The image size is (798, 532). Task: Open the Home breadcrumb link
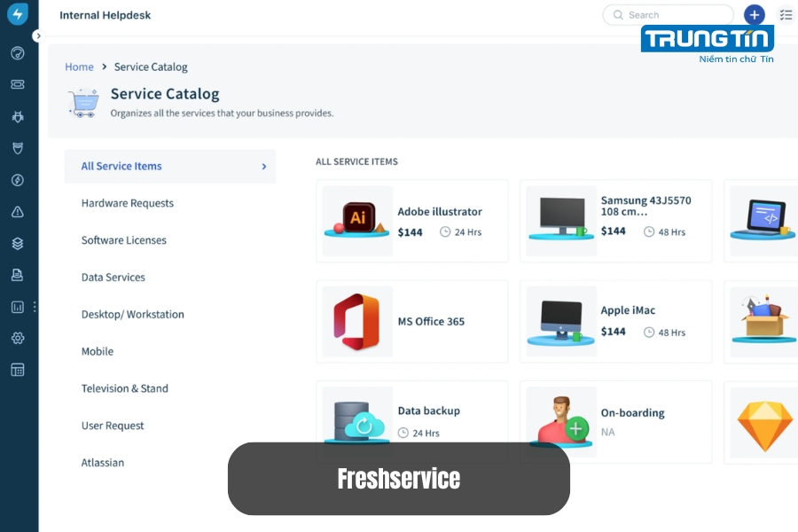79,66
